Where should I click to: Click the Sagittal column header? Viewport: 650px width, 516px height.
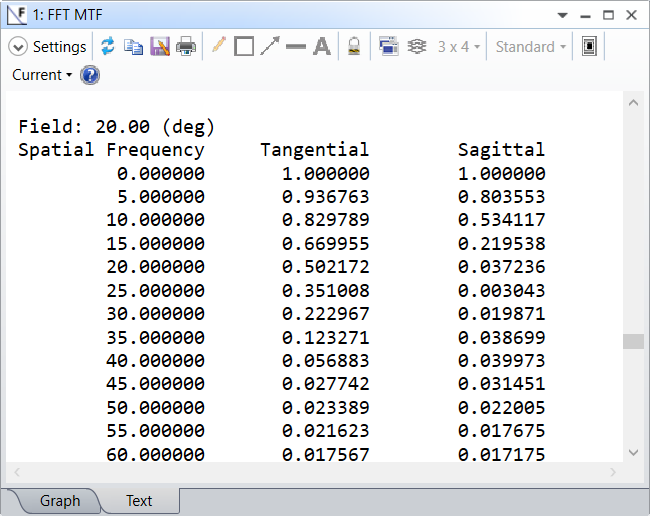(502, 150)
